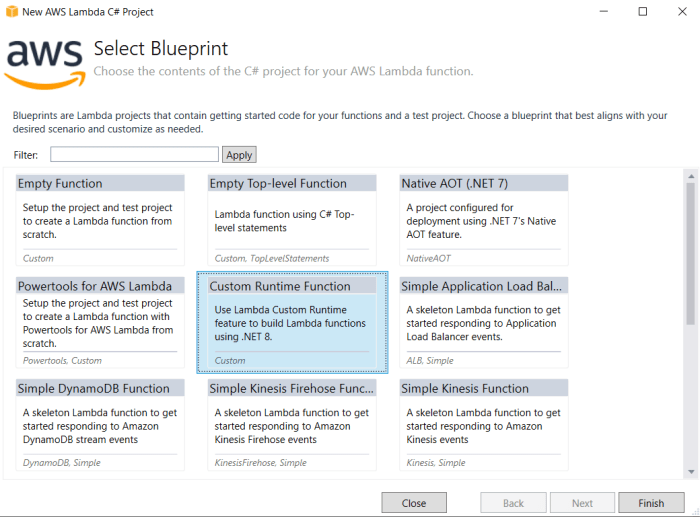Click the 'ALB, Simple' tag text
The height and width of the screenshot is (517, 700).
429,360
